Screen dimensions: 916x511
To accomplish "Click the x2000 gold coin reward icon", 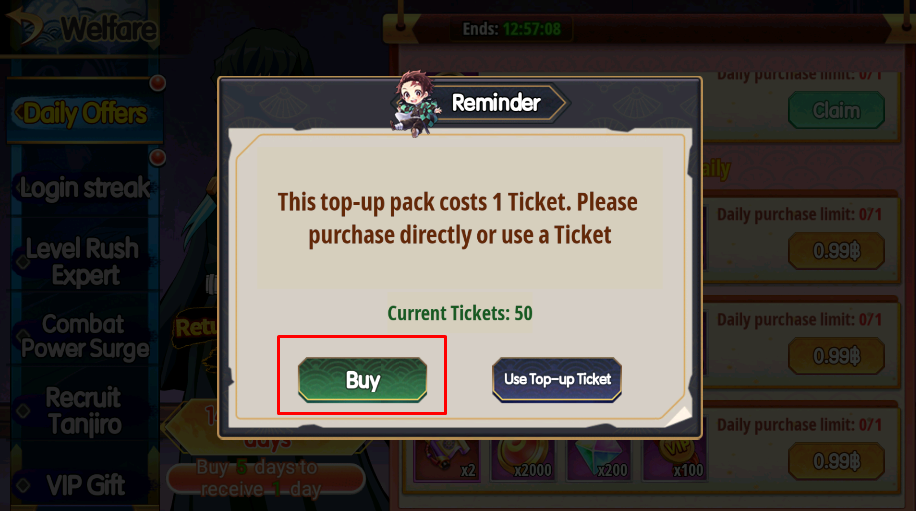I will pos(523,460).
